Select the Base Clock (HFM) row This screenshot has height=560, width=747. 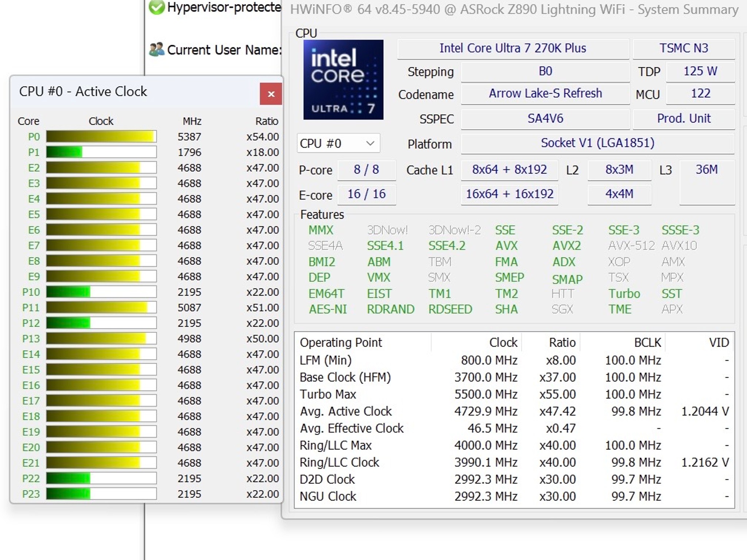click(x=514, y=377)
